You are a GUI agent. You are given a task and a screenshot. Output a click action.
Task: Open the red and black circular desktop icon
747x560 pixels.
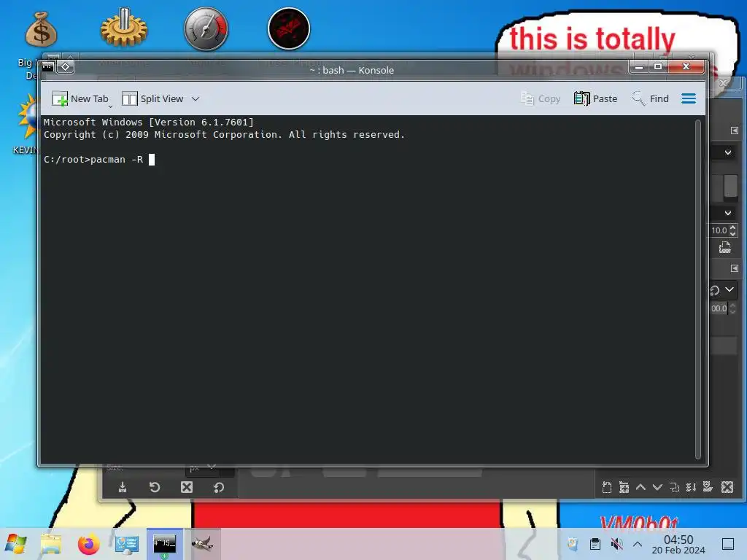click(289, 28)
